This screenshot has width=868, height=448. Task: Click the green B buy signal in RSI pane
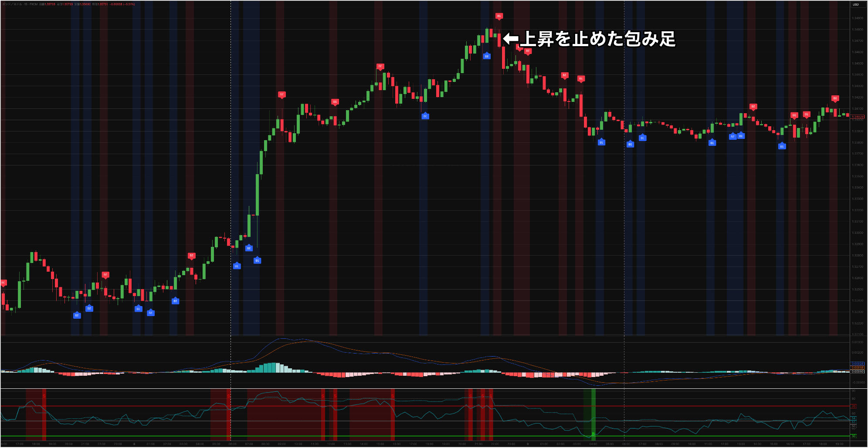[593, 434]
